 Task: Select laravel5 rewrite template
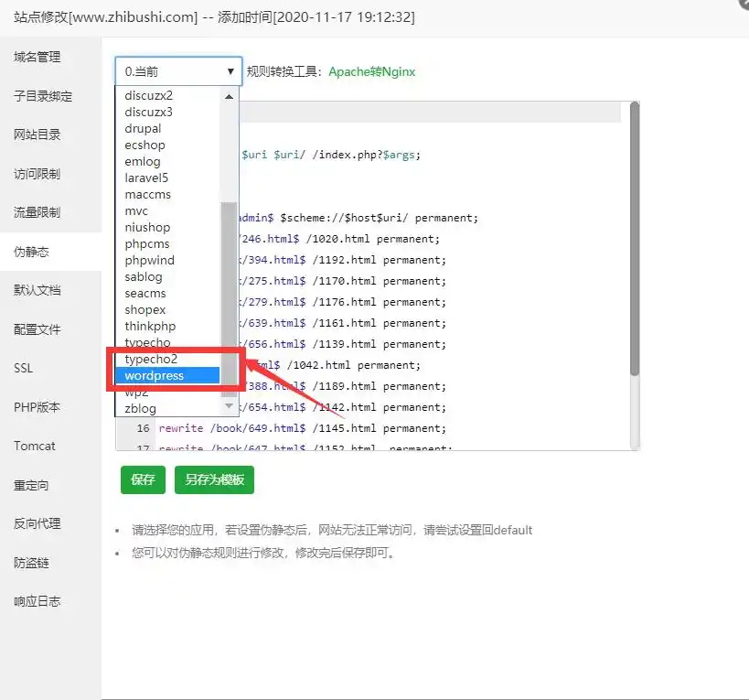146,178
